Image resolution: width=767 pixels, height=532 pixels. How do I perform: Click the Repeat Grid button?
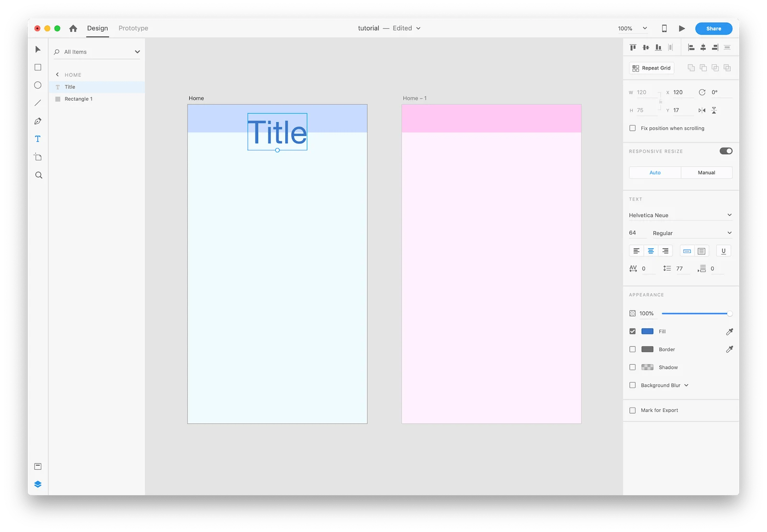point(651,68)
